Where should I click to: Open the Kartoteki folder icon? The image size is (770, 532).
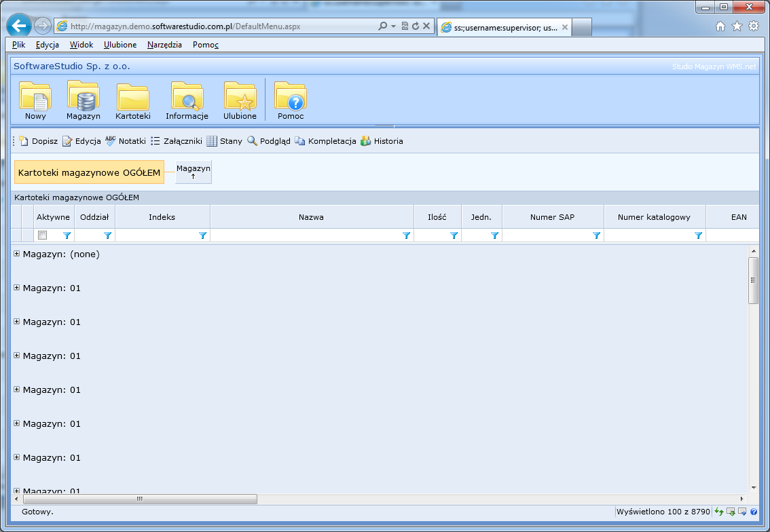[133, 98]
